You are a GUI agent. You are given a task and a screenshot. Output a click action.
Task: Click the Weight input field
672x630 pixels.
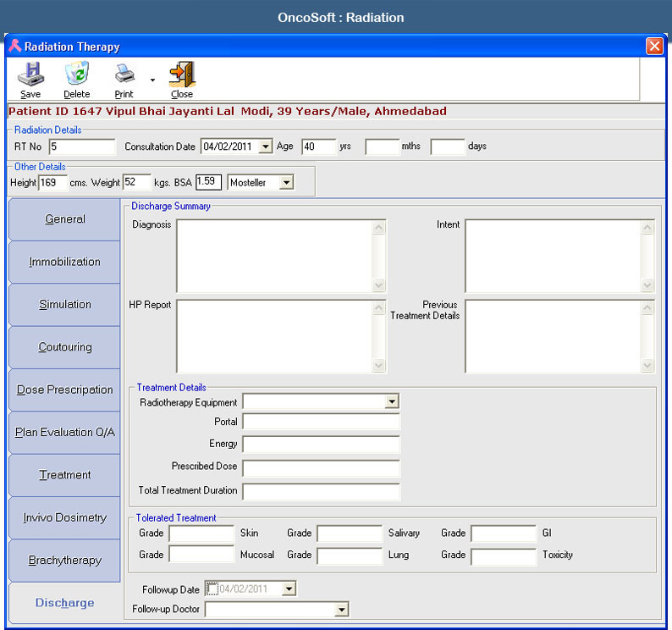(137, 183)
